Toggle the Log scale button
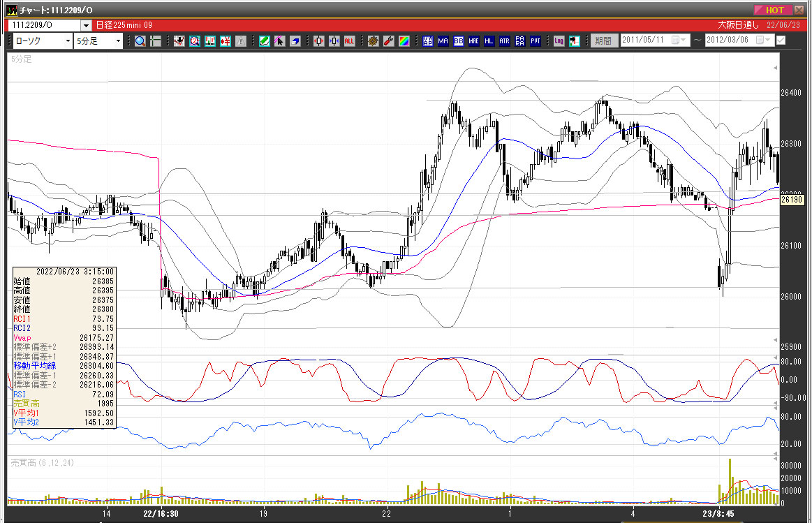812x523 pixels. tap(559, 41)
